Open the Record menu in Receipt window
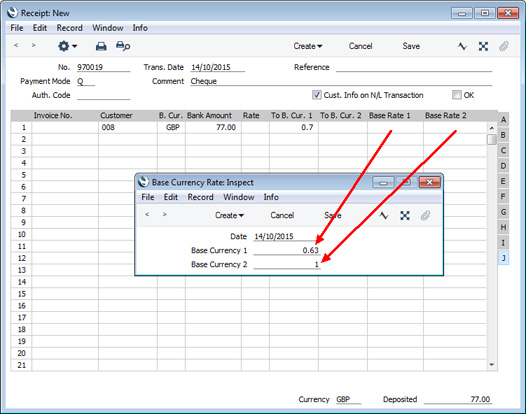The width and height of the screenshot is (526, 414). [x=69, y=28]
